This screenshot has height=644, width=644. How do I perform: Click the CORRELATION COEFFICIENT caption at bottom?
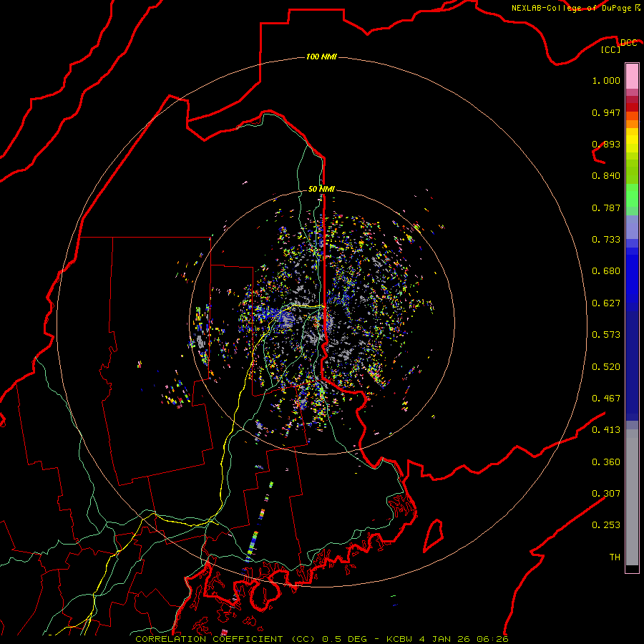click(321, 639)
